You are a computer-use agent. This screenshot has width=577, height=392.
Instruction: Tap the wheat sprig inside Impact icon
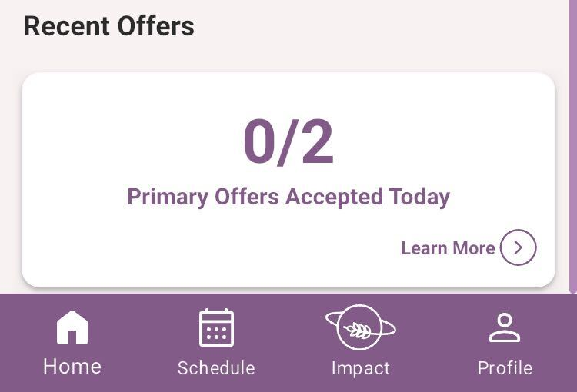tap(359, 329)
